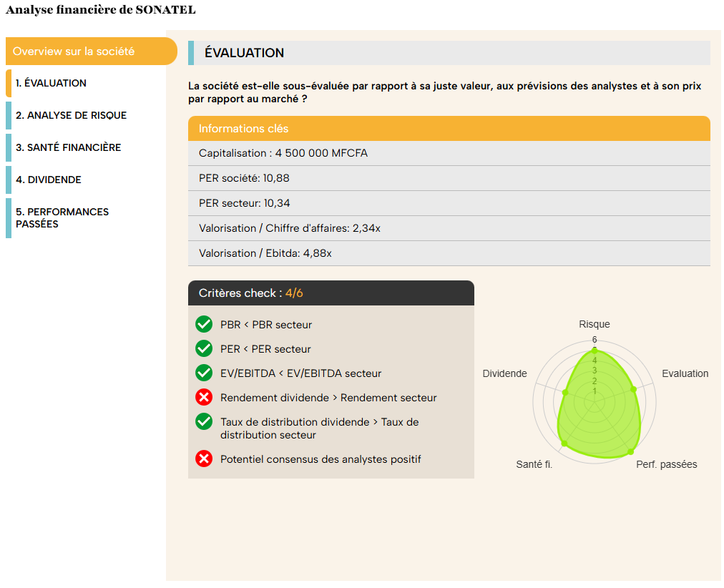Click the Evaluation point on radar chart
The width and height of the screenshot is (724, 588).
pos(634,390)
